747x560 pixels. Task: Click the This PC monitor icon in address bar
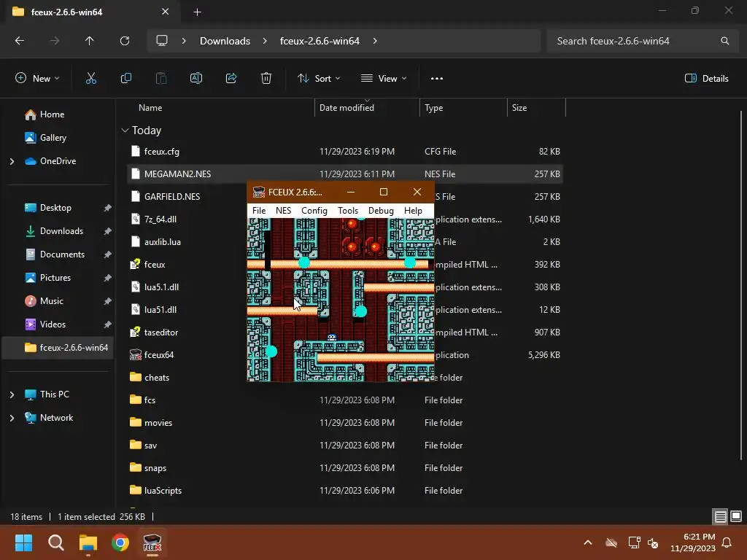(162, 41)
